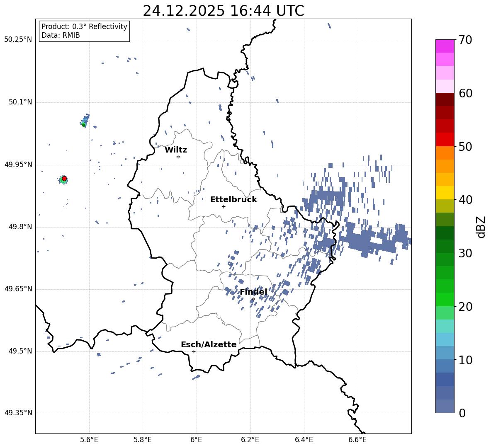The image size is (491, 448).
Task: Click the 49.95°N latitude label
Action: 18,165
